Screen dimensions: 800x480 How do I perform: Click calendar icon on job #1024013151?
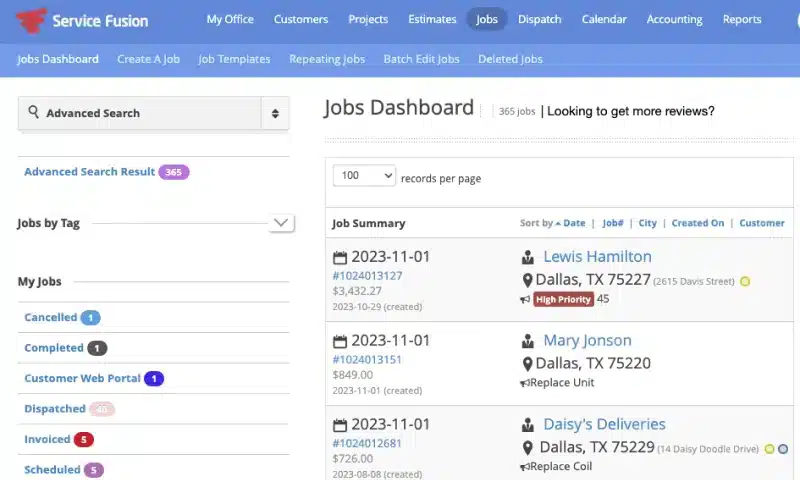point(339,341)
